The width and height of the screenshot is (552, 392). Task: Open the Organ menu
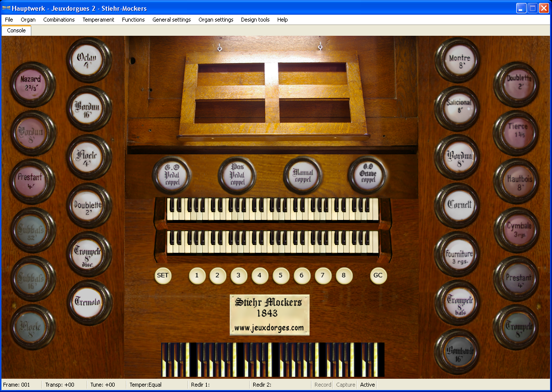pos(28,20)
